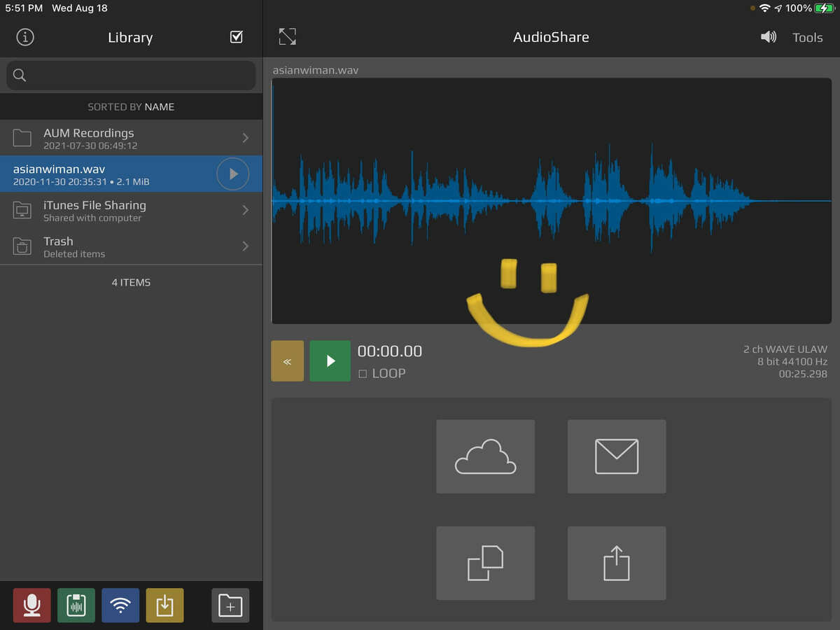Open the share/export arrow icon
Image resolution: width=840 pixels, height=630 pixels.
pyautogui.click(x=616, y=563)
